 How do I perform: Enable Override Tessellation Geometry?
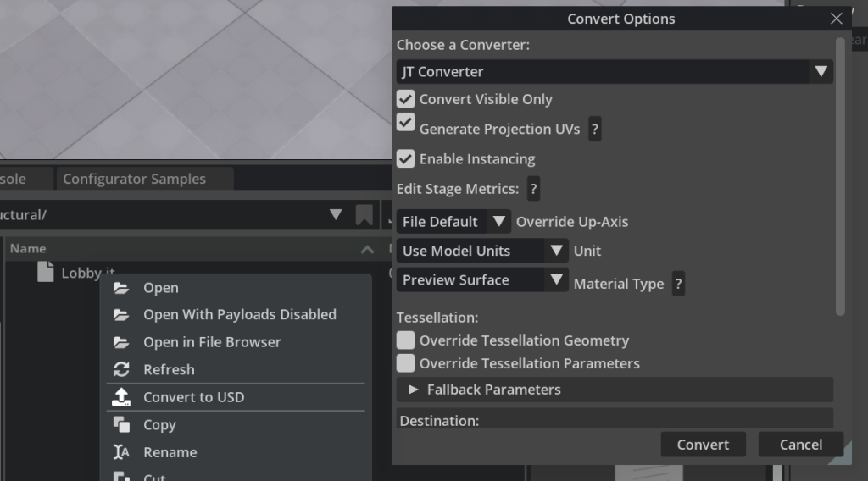(406, 340)
